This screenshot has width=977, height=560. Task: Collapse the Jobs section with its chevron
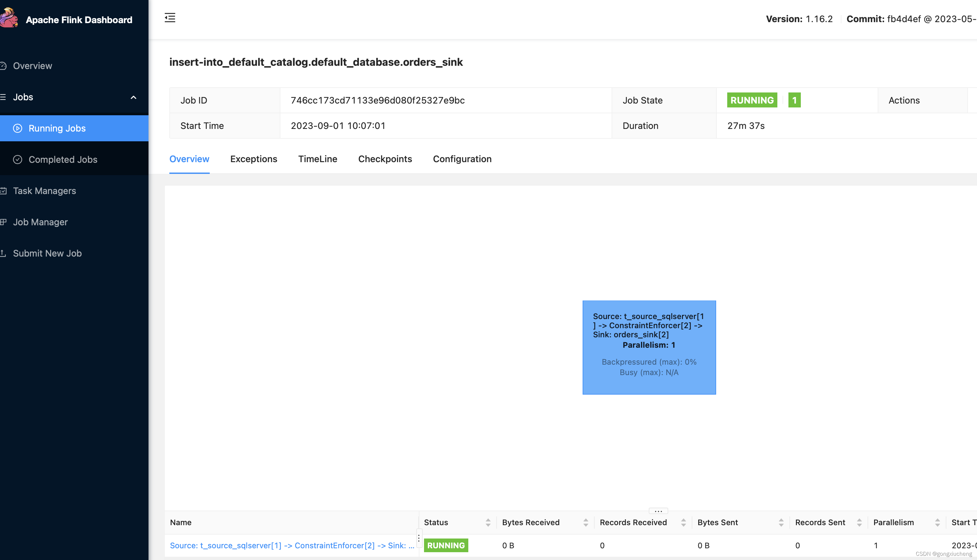[x=134, y=97]
